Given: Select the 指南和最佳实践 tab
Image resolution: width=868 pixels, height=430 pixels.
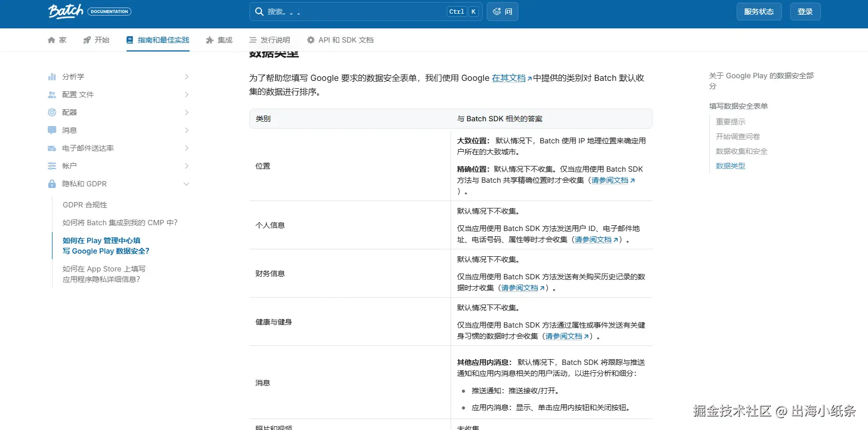Looking at the screenshot, I should (158, 40).
